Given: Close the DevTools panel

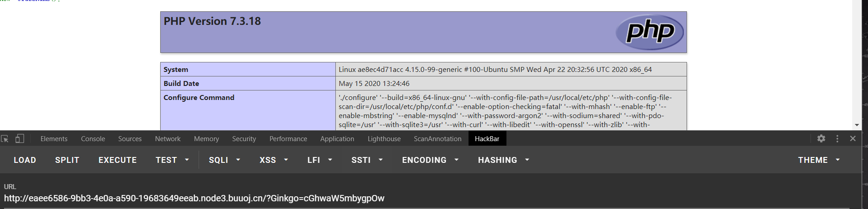Looking at the screenshot, I should coord(853,138).
